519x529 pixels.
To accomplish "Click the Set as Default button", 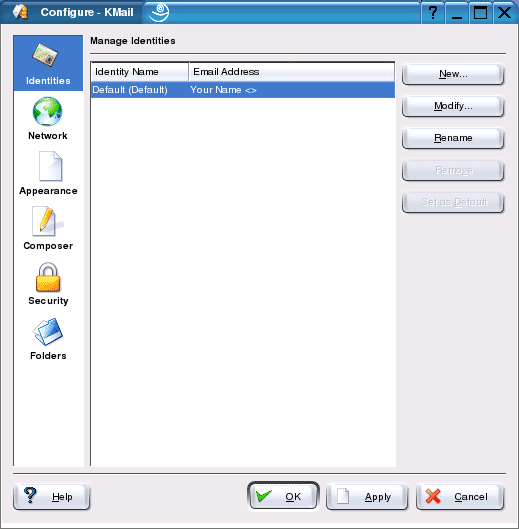I will click(x=453, y=202).
